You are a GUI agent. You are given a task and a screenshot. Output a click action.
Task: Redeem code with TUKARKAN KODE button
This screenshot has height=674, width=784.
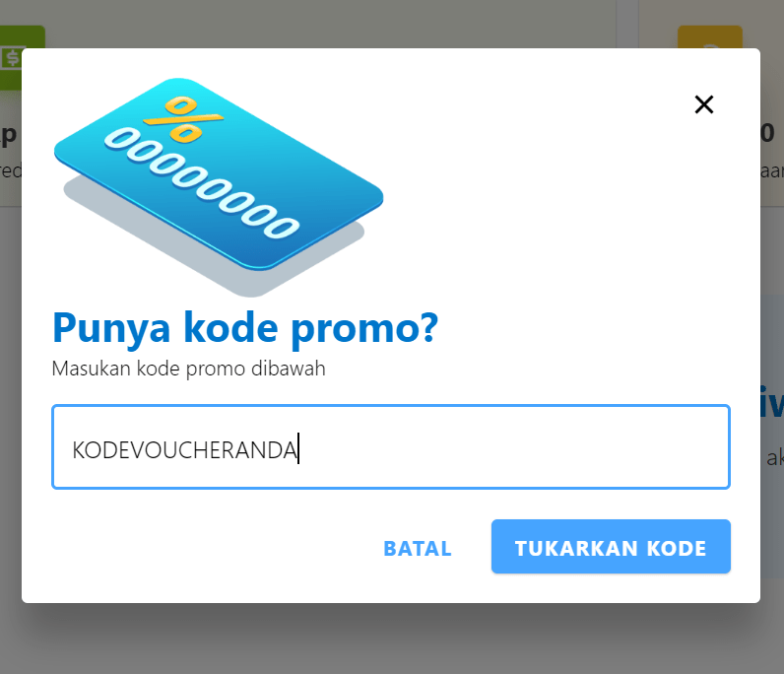pos(611,547)
